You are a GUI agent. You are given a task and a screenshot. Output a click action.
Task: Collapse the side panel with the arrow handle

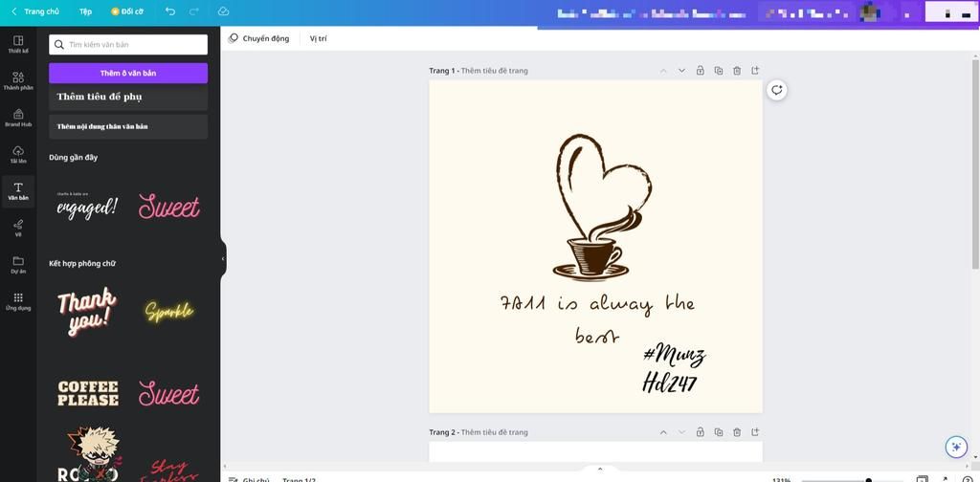pyautogui.click(x=223, y=258)
